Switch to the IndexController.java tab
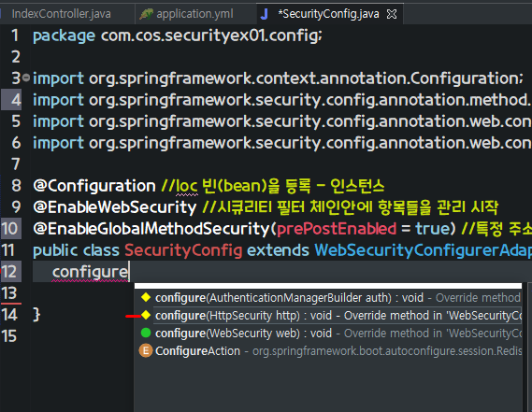The image size is (532, 412). 62,14
